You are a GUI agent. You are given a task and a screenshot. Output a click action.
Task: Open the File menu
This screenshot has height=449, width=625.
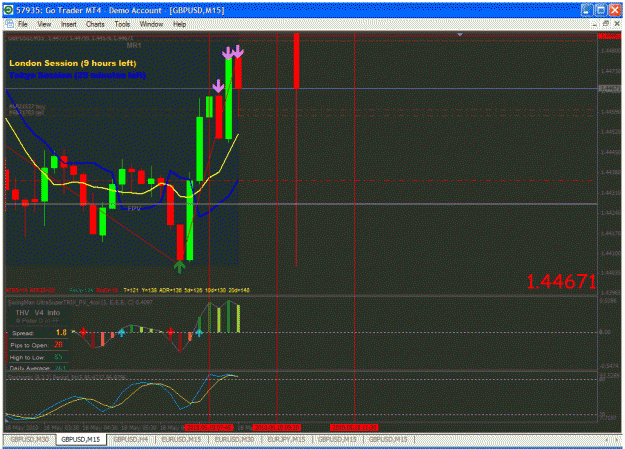coord(23,24)
